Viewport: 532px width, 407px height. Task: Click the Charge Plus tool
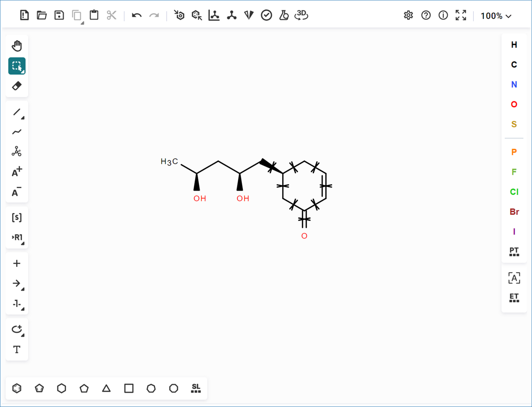[17, 172]
